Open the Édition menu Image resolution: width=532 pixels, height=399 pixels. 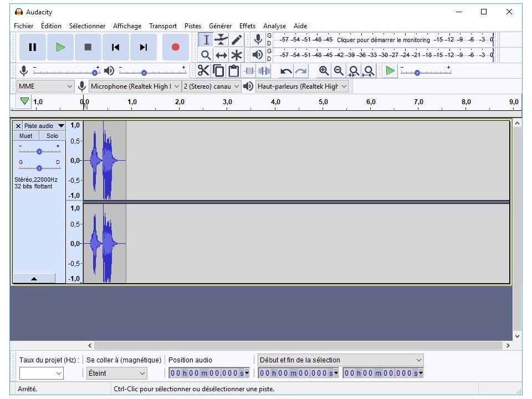coord(51,26)
